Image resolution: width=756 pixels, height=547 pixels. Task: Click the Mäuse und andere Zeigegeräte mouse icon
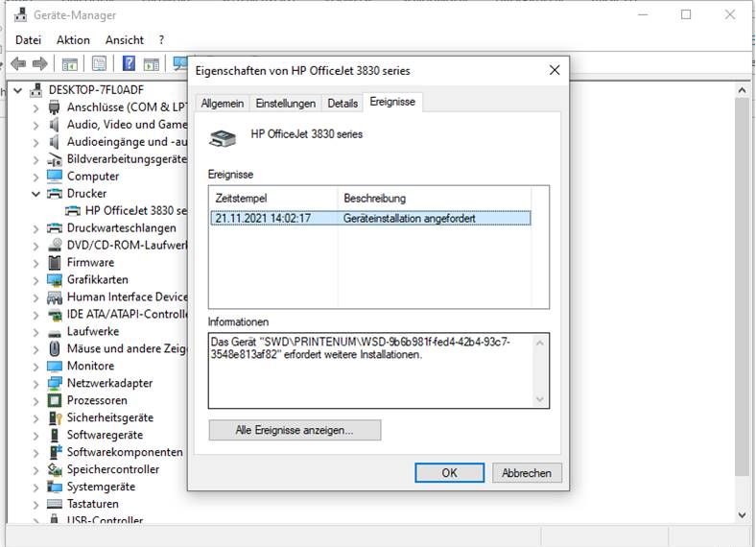tap(55, 348)
